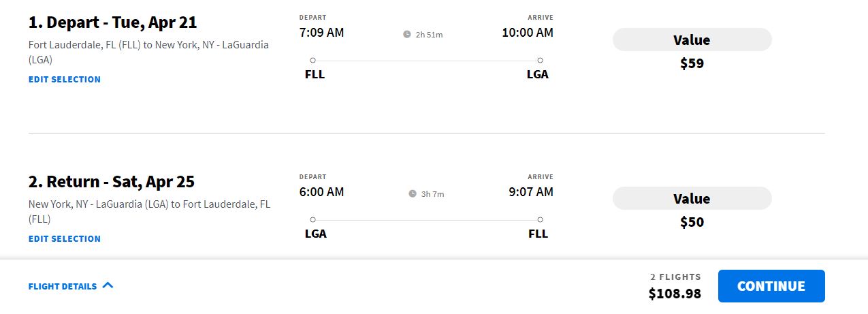The height and width of the screenshot is (314, 868).
Task: Click the "2. Return - Sat, Apr 25" heading
Action: pos(111,182)
